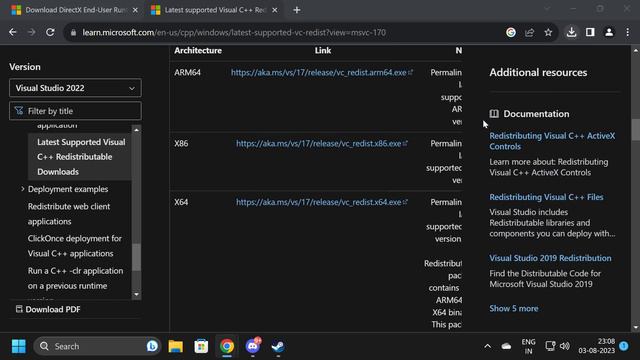Close the Download DirectX End-User Runtime tab
Image resolution: width=640 pixels, height=360 pixels.
[x=135, y=10]
